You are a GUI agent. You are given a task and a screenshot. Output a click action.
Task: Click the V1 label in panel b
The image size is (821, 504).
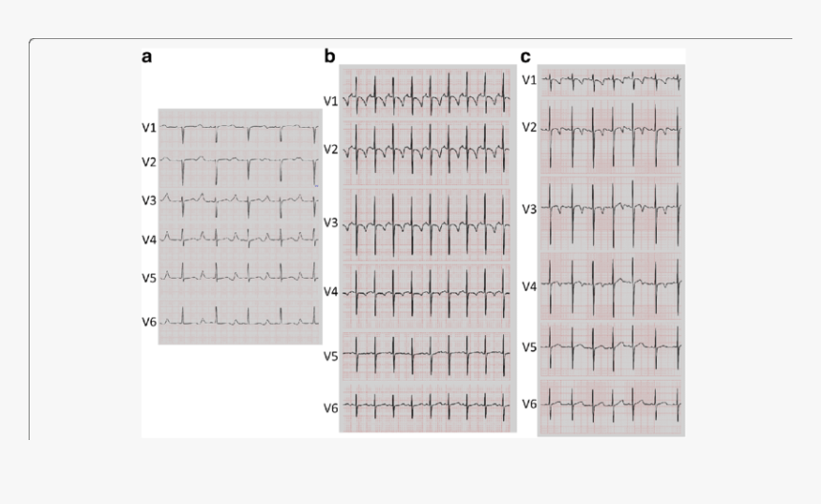pos(330,100)
